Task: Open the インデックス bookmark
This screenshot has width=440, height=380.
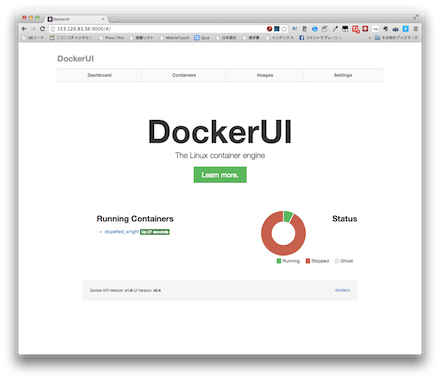Action: 279,38
